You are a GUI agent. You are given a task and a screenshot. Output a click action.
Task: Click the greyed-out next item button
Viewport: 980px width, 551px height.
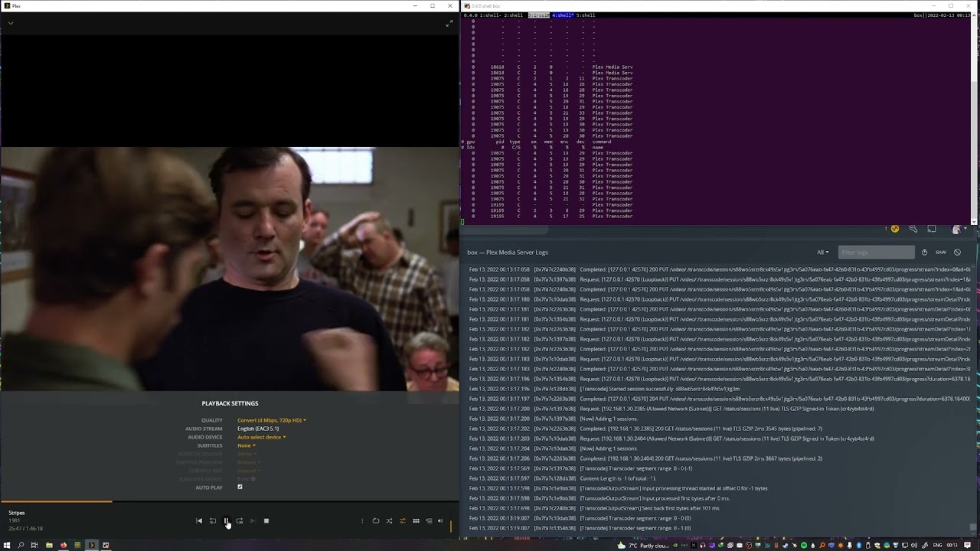tap(253, 521)
